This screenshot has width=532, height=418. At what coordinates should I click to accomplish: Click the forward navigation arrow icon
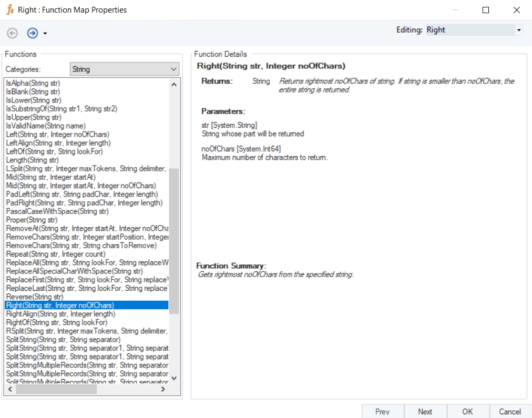[33, 33]
